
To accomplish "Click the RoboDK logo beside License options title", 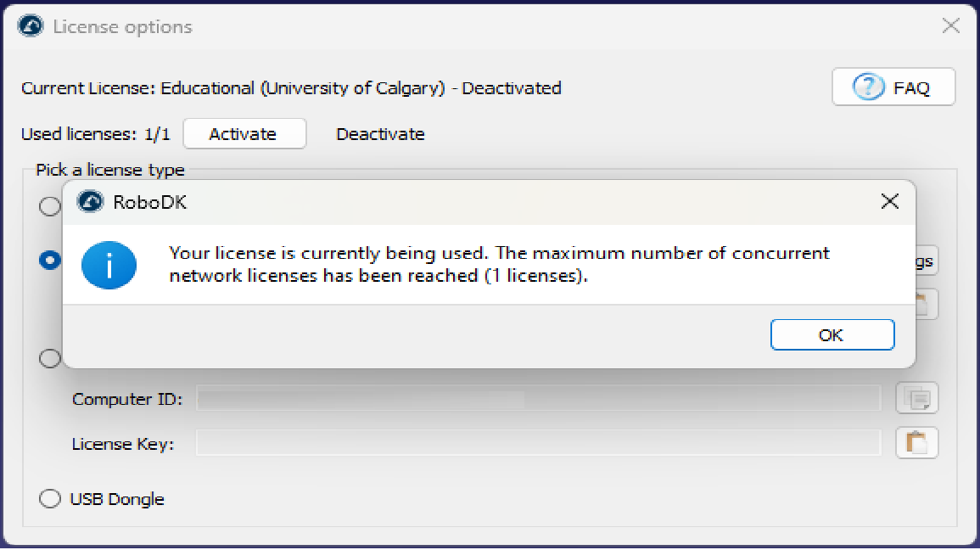I will (31, 26).
